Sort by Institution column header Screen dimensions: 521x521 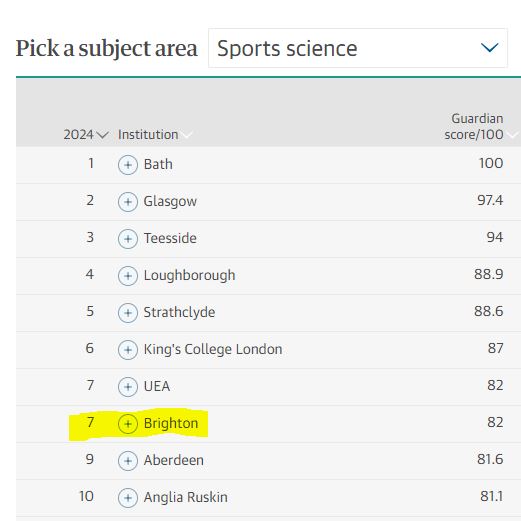click(155, 135)
